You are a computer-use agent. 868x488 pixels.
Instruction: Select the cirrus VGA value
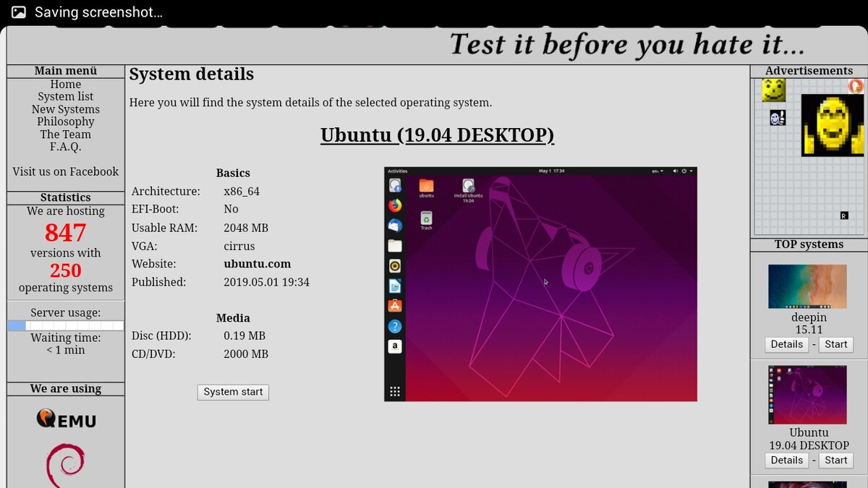(x=239, y=246)
